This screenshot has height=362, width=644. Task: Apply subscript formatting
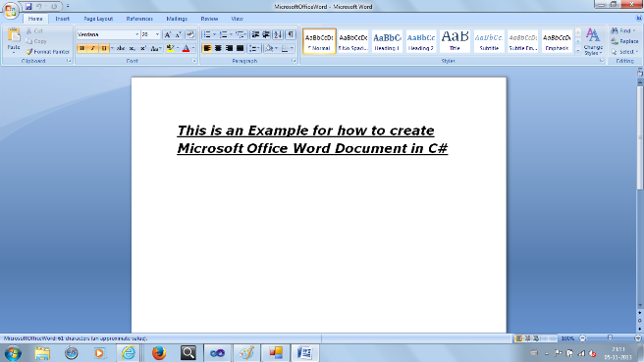[x=132, y=48]
